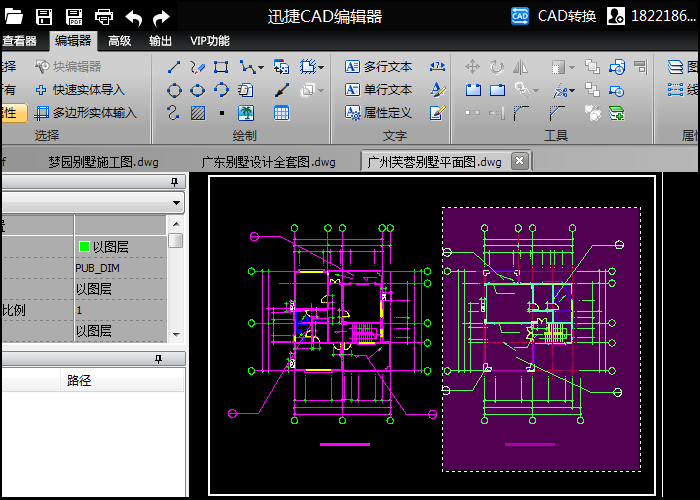Switch to the 查看器 tab

19,41
